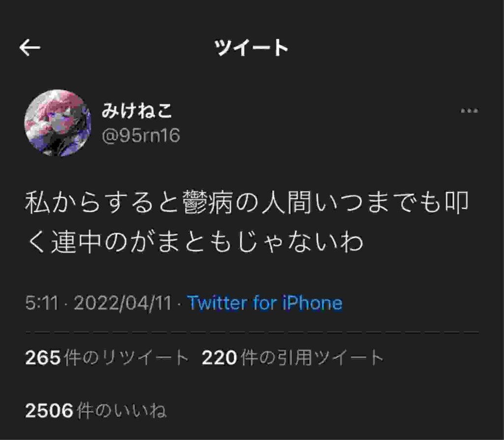This screenshot has width=504, height=440.
Task: Click the Twitter for iPhone source link
Action: pyautogui.click(x=265, y=303)
